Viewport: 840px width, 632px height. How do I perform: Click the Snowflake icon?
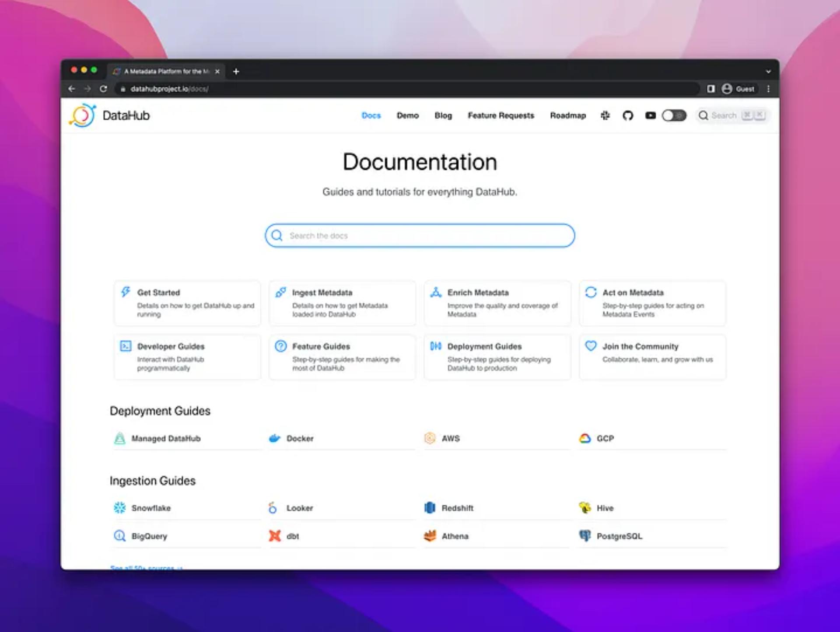119,508
